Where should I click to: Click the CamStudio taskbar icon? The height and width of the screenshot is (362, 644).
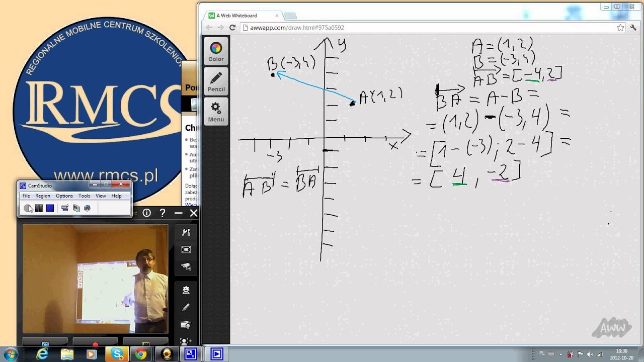coord(191,354)
